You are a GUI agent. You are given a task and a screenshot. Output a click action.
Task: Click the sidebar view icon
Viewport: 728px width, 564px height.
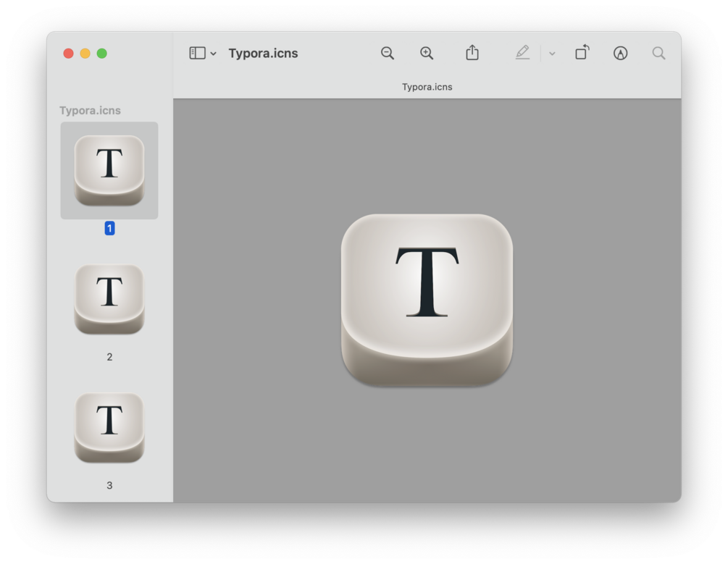(197, 53)
